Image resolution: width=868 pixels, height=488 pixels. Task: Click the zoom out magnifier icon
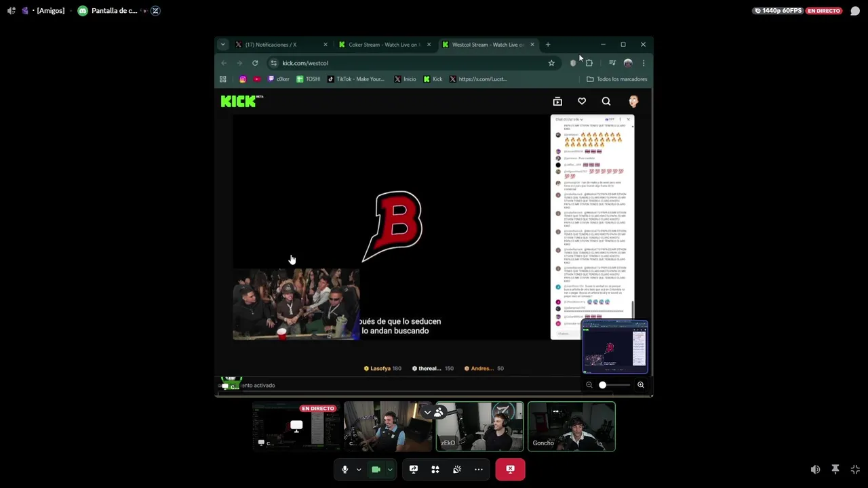(589, 385)
